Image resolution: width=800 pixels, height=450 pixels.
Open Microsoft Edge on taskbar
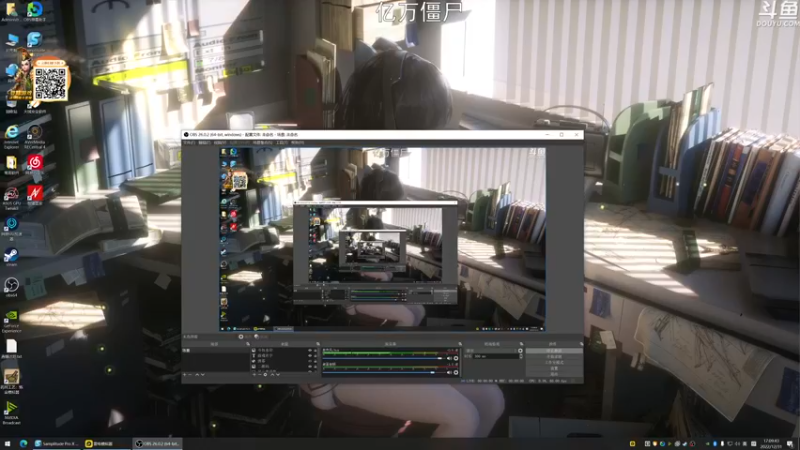pos(23,444)
